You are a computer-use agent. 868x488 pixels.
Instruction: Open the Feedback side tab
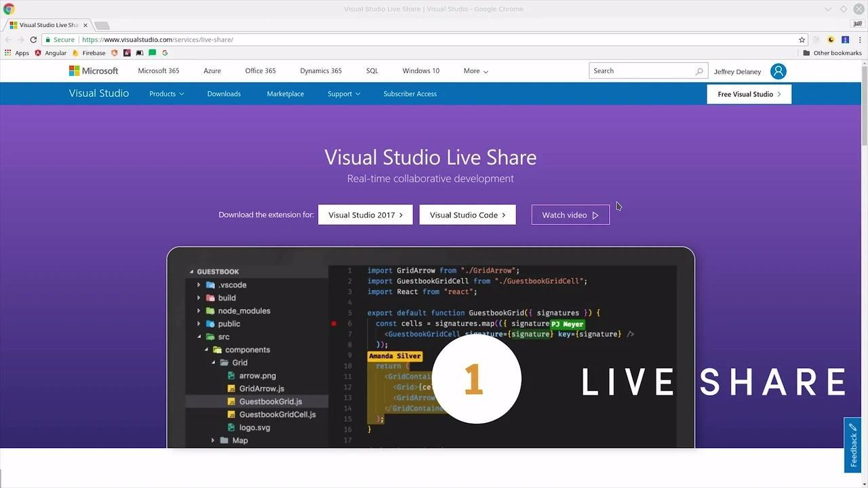[x=852, y=444]
